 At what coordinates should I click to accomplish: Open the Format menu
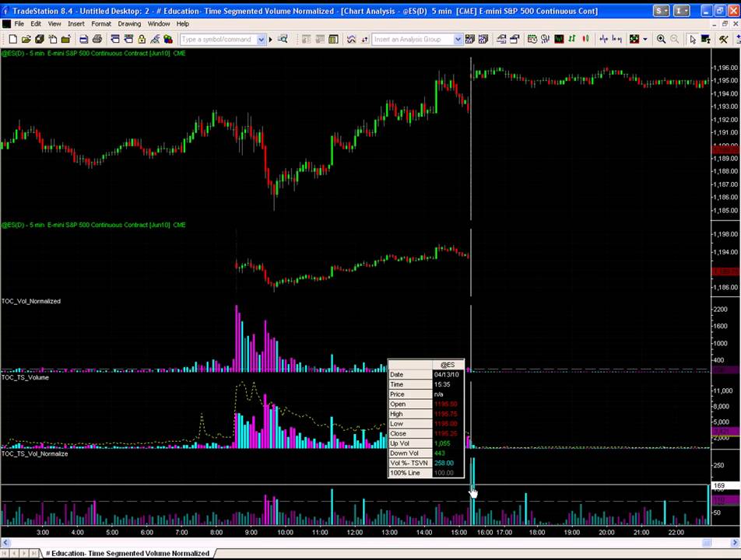(101, 23)
